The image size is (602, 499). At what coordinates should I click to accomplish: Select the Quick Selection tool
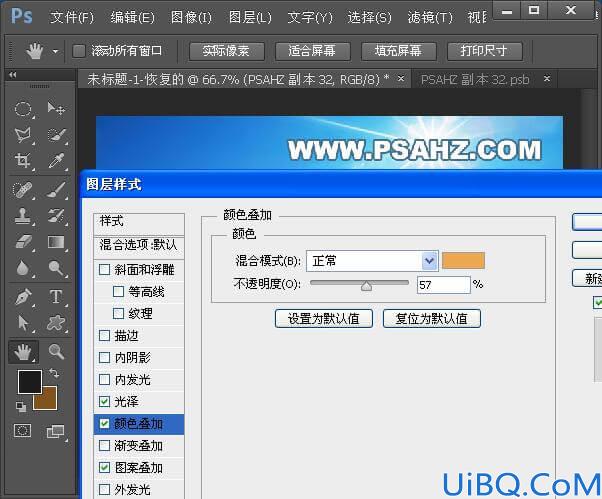56,135
